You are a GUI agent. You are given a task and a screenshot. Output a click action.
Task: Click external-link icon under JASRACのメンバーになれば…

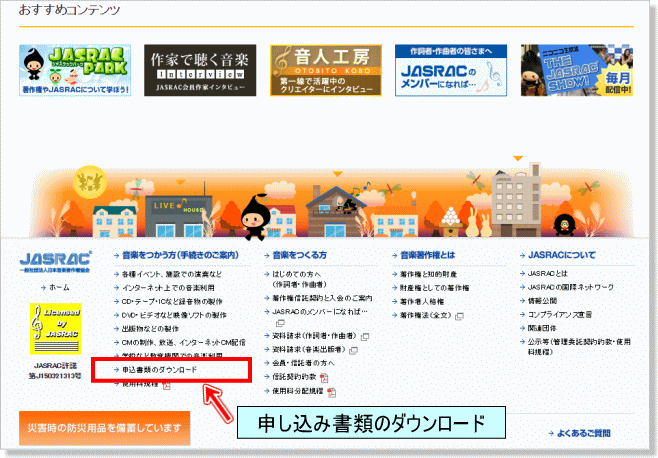pyautogui.click(x=280, y=323)
